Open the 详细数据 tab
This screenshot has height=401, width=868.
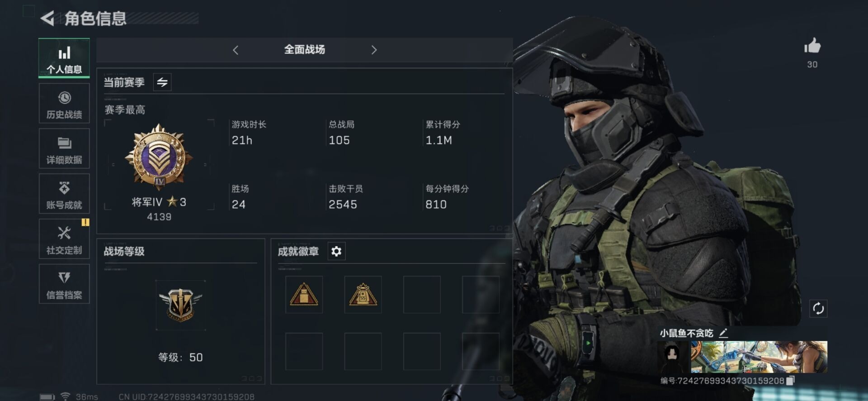pos(64,149)
